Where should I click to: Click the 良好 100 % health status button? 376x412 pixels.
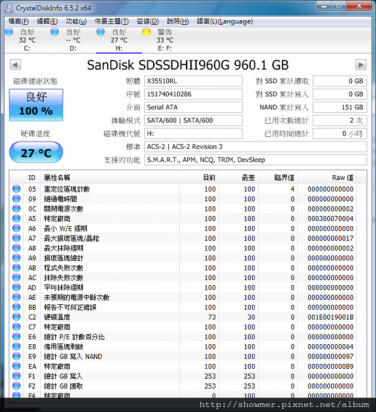click(36, 105)
